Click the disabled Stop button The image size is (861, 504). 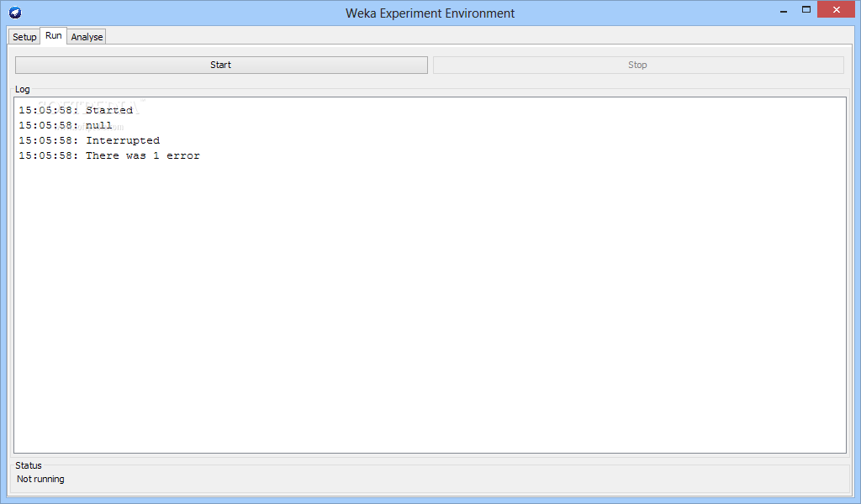click(x=638, y=65)
